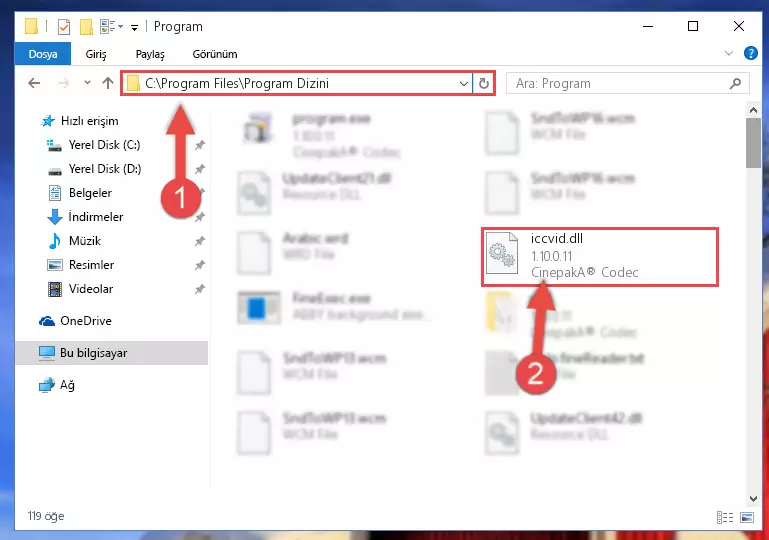Image resolution: width=769 pixels, height=540 pixels.
Task: Click the Bu bilgisayar monitor icon
Action: coord(47,353)
